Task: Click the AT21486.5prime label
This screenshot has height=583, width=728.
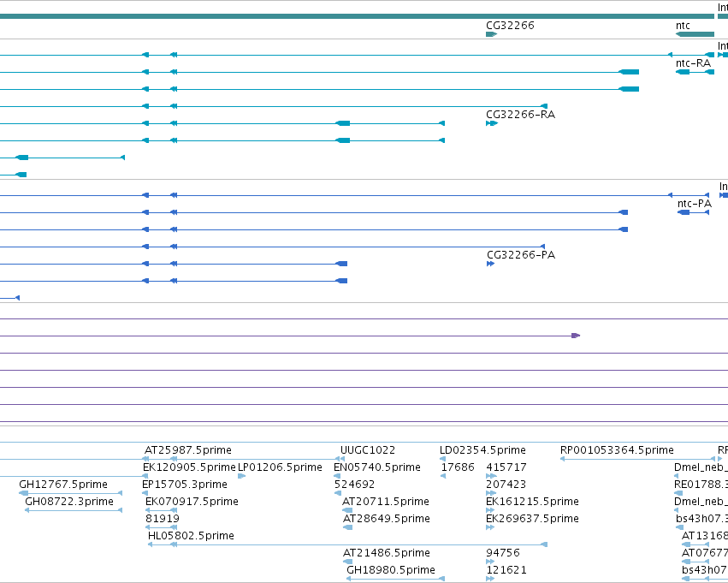Action: point(386,553)
